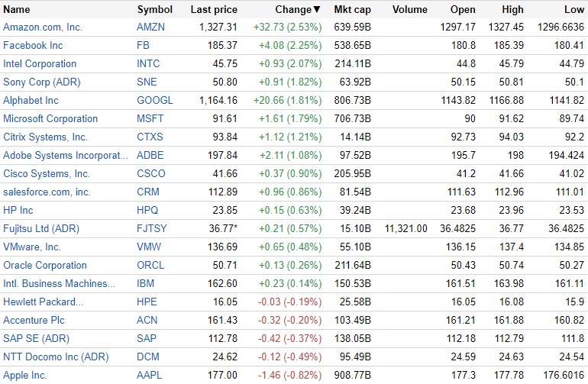This screenshot has height=384, width=588.
Task: Open the Amazon.com, Inc. link
Action: tap(43, 27)
